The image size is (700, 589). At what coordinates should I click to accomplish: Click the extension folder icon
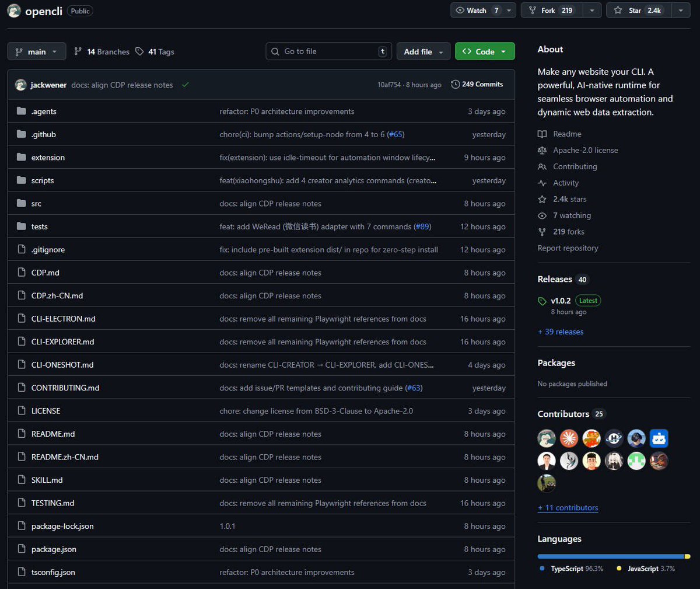(x=22, y=157)
